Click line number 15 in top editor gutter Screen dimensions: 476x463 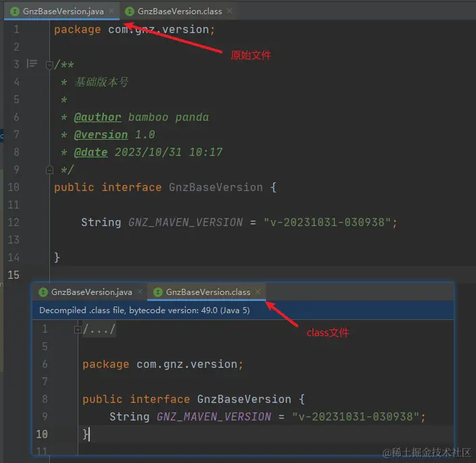point(14,275)
